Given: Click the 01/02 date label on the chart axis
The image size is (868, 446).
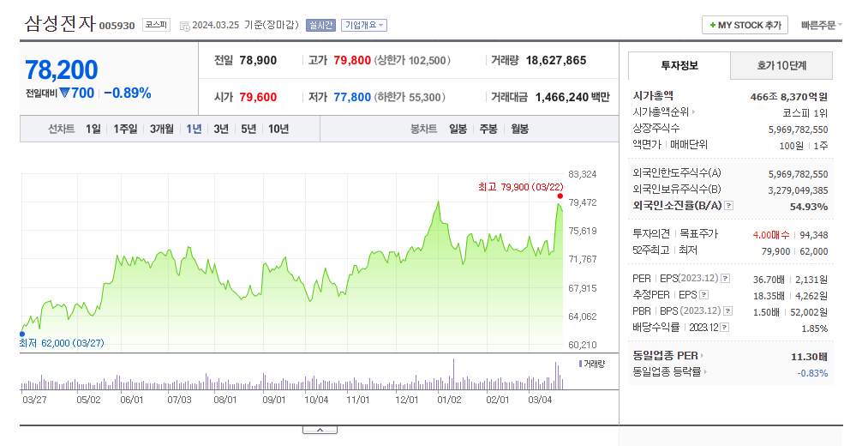Looking at the screenshot, I should tap(449, 400).
